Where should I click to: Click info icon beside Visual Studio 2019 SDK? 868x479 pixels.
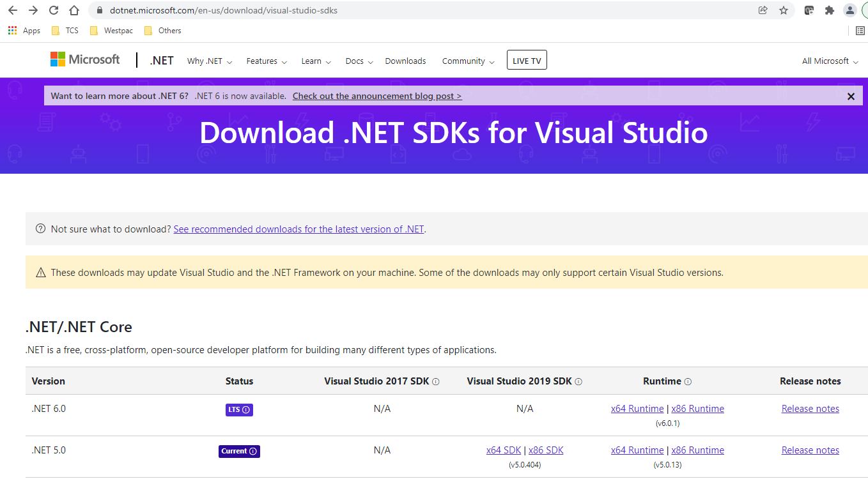pyautogui.click(x=578, y=382)
